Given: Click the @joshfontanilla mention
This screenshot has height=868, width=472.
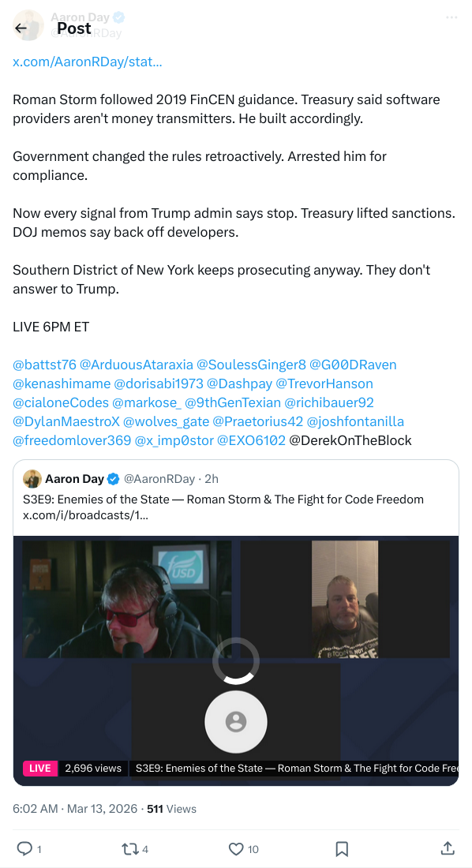Looking at the screenshot, I should point(355,422).
